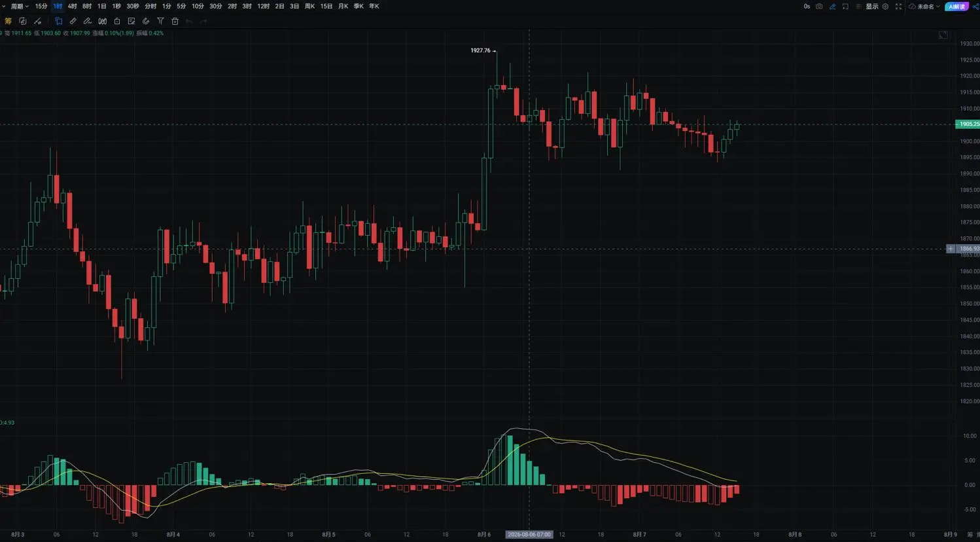Click the share icon at top right

975,7
